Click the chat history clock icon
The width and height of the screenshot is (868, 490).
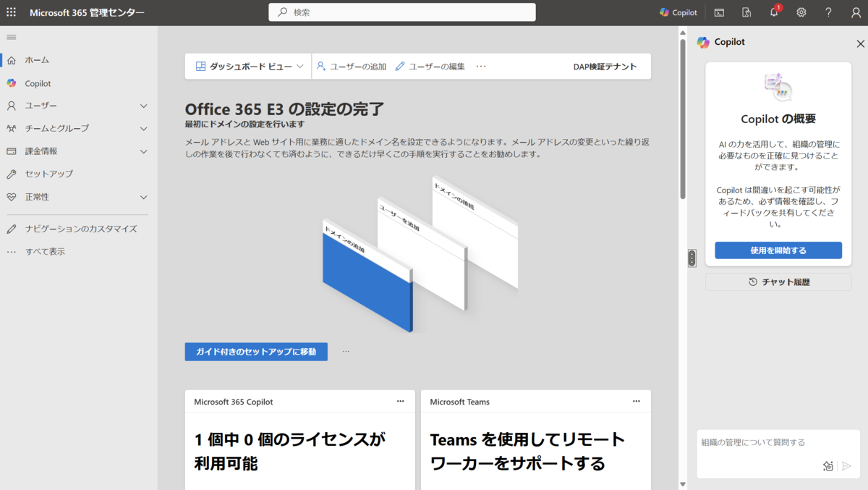coord(753,282)
